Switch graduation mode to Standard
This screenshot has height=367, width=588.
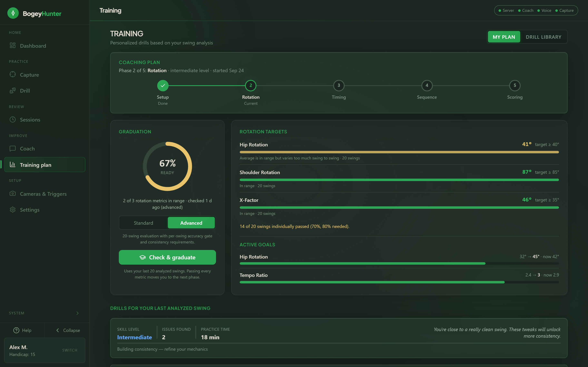pos(143,223)
